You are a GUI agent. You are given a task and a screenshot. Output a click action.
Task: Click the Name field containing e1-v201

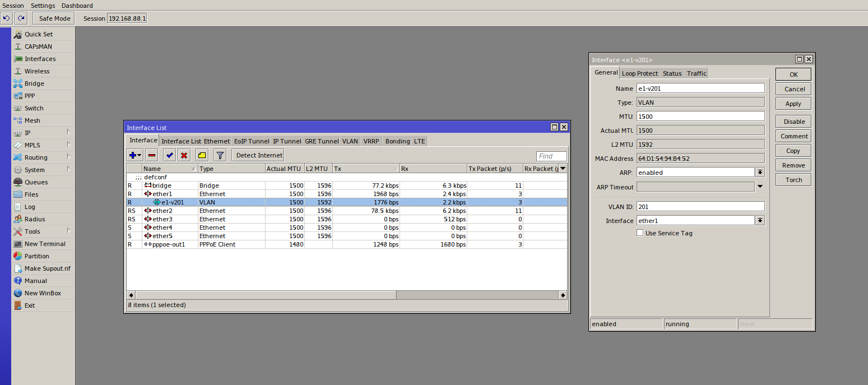[700, 88]
